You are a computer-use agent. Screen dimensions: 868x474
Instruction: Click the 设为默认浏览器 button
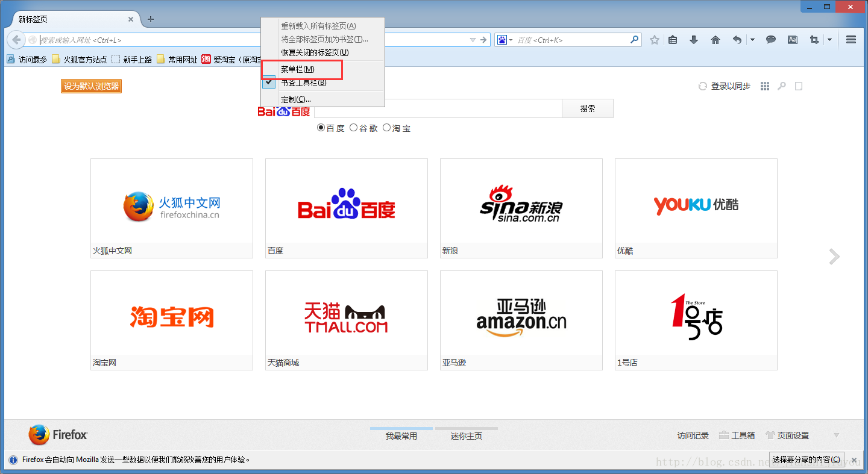click(91, 86)
